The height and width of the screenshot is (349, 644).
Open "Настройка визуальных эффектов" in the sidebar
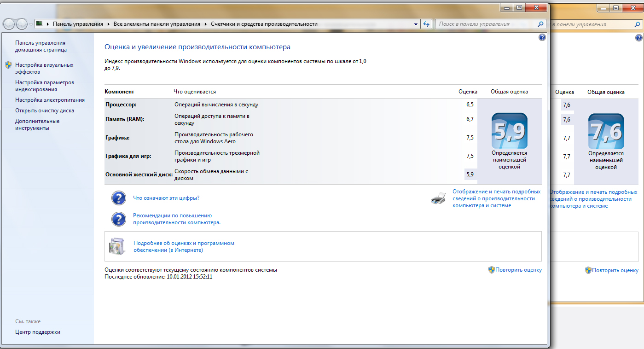pyautogui.click(x=44, y=69)
